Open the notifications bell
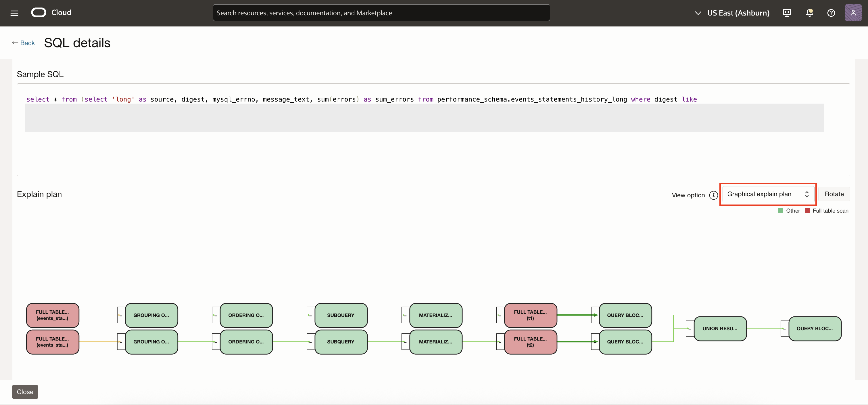The width and height of the screenshot is (868, 405). [x=809, y=13]
